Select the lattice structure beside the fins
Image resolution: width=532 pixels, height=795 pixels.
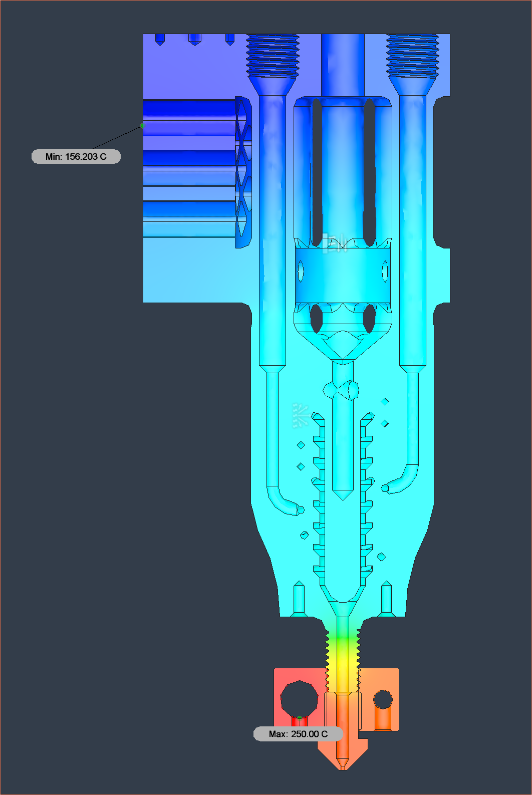pos(243,172)
